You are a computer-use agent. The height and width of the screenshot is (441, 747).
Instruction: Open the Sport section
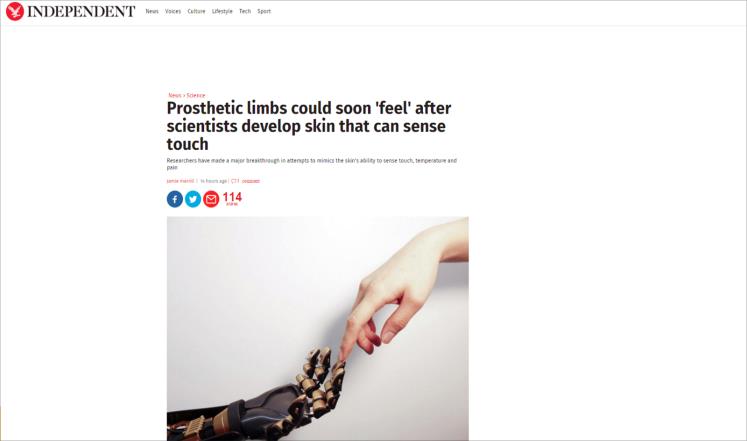pos(264,11)
